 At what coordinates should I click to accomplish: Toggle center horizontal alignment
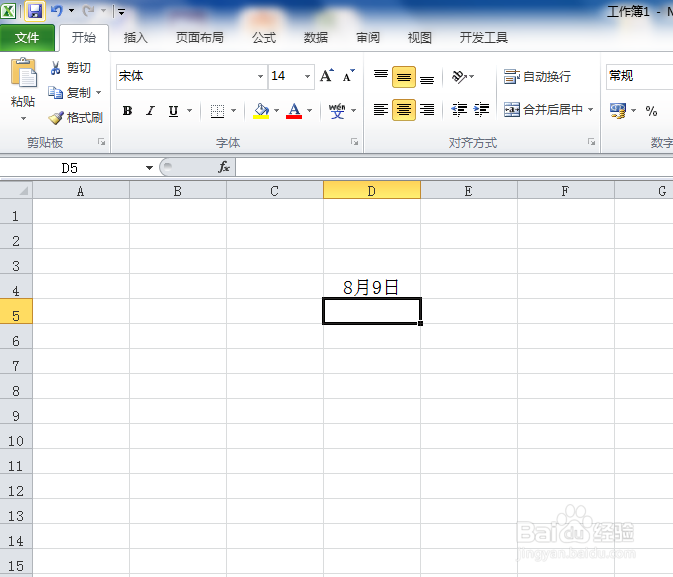tap(403, 110)
